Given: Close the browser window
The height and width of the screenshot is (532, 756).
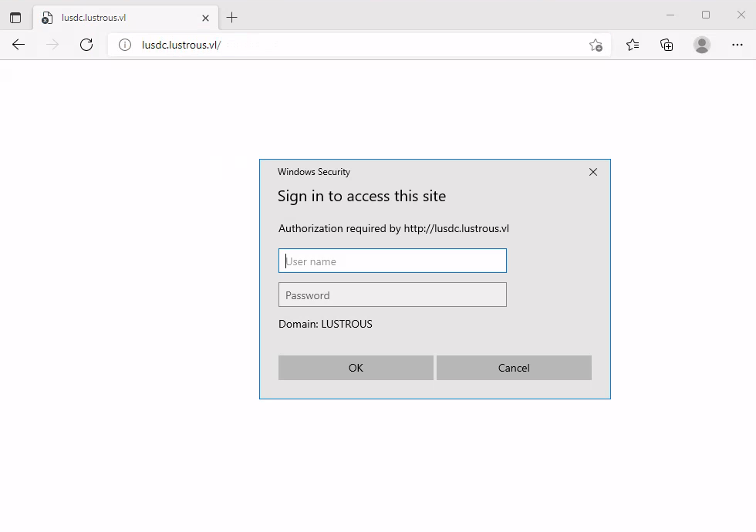Looking at the screenshot, I should 741,15.
